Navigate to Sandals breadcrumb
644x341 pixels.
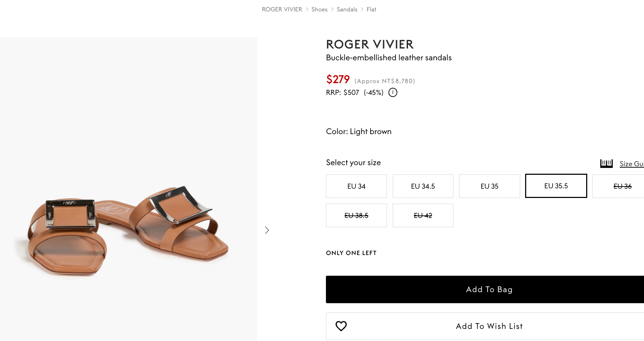click(347, 9)
